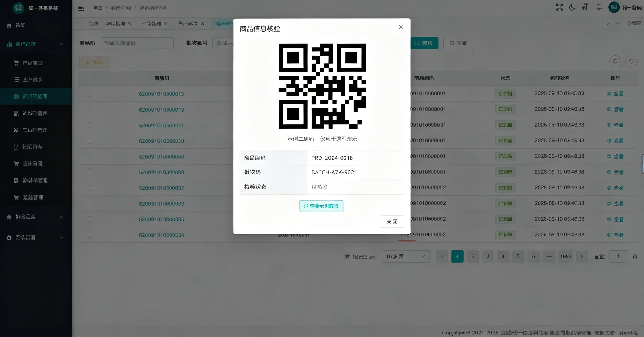Click the go-to-page number input
This screenshot has width=644, height=337.
pos(618,256)
